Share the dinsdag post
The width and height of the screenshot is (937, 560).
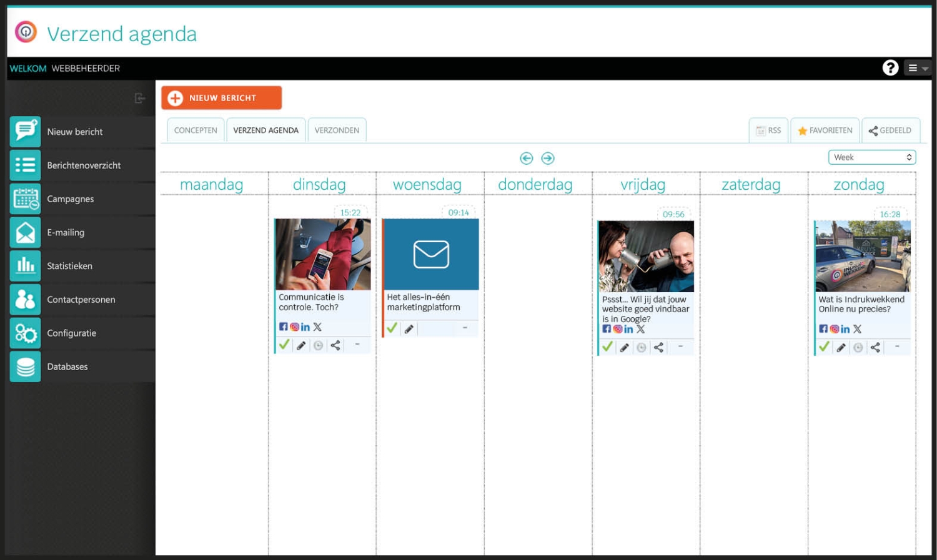pyautogui.click(x=335, y=345)
